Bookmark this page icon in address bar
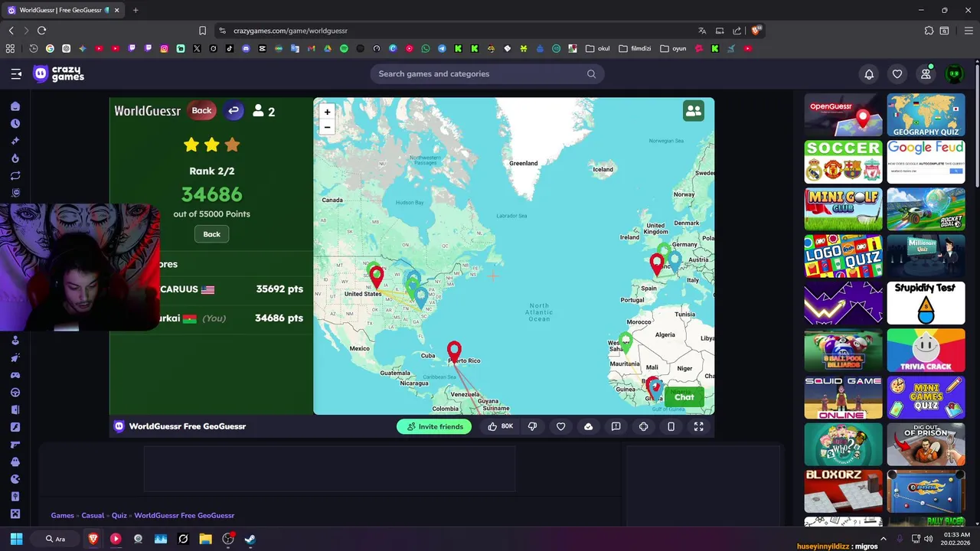The image size is (980, 551). (202, 31)
